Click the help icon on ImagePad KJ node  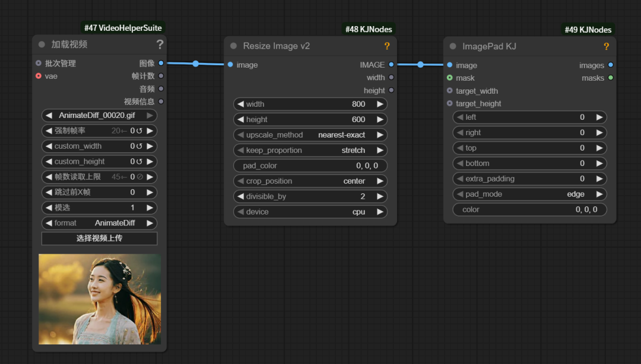point(606,46)
